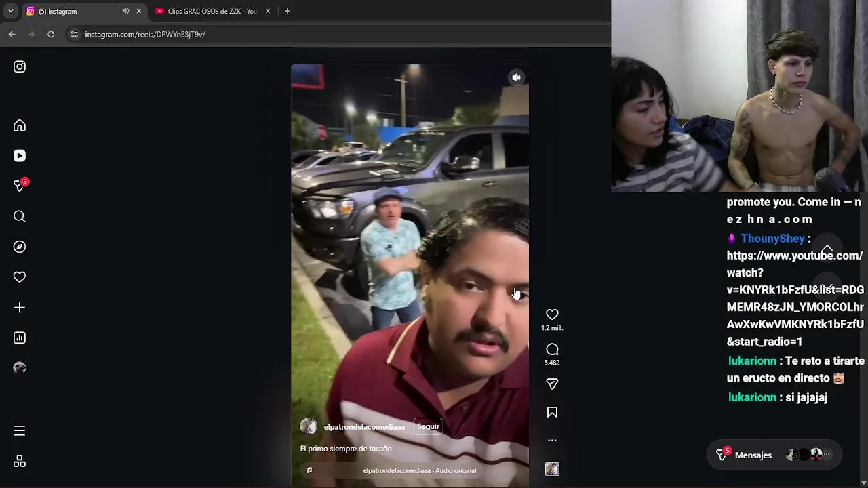This screenshot has height=488, width=868.
Task: Click the 5.482 comments count
Action: (x=552, y=363)
